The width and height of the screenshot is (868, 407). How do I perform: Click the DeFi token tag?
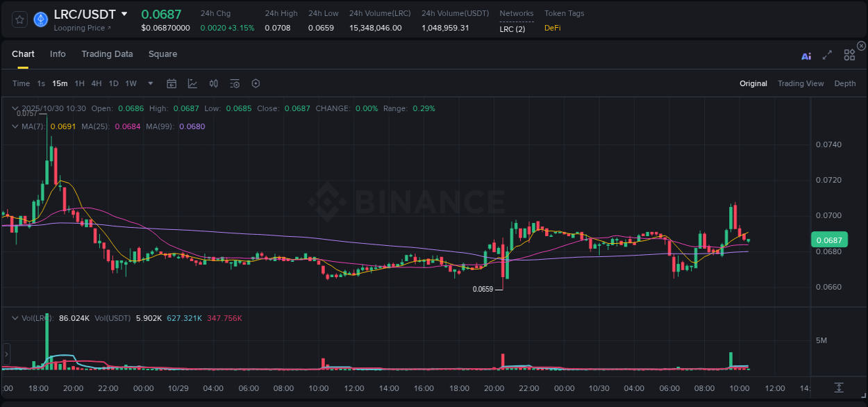(552, 28)
